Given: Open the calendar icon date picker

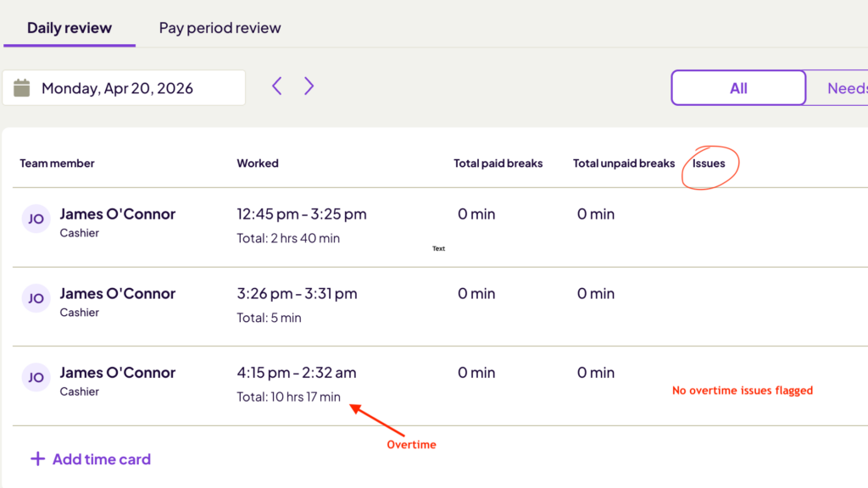Looking at the screenshot, I should point(21,88).
